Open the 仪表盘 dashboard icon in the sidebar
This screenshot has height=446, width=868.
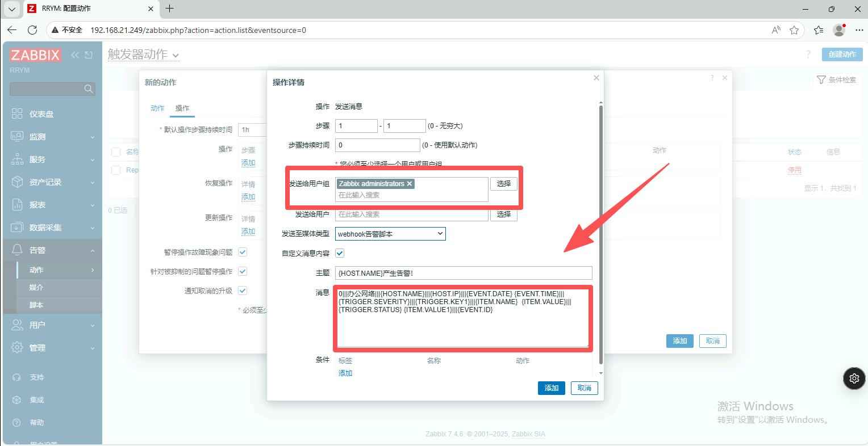(17, 114)
